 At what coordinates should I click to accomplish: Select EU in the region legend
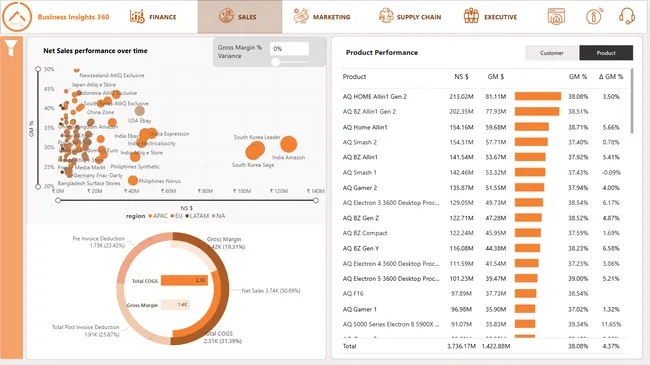pos(176,216)
